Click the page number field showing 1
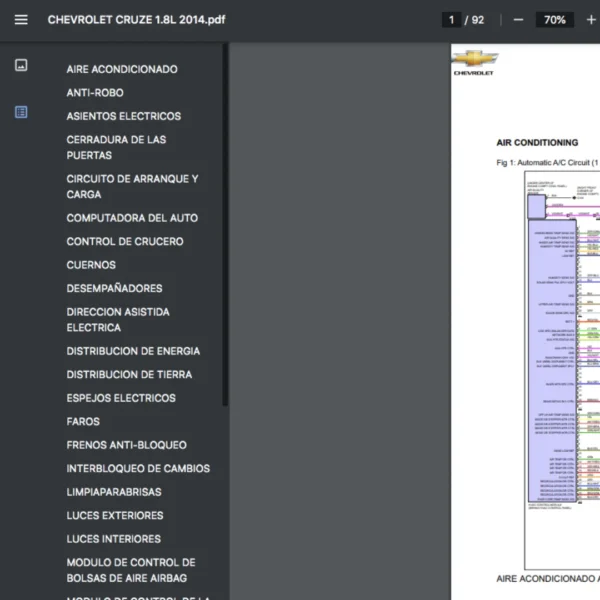Screen dimensions: 600x600 (453, 20)
